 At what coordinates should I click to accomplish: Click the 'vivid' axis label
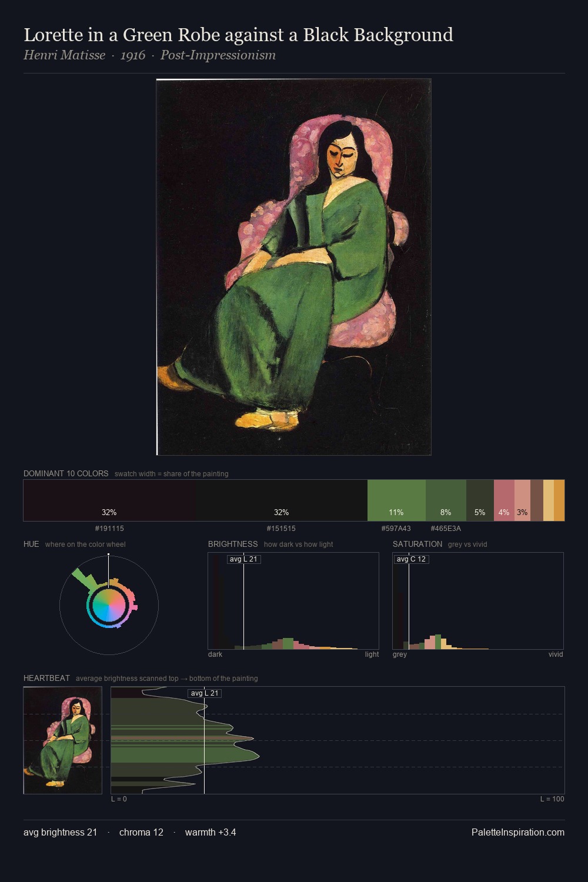pyautogui.click(x=556, y=654)
